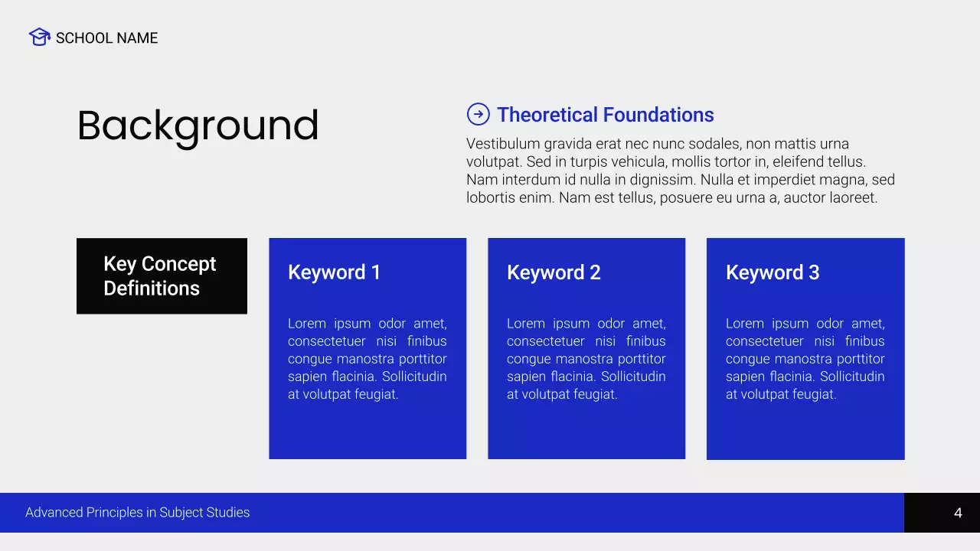
Task: Select the body text under Keyword 2
Action: tap(586, 359)
